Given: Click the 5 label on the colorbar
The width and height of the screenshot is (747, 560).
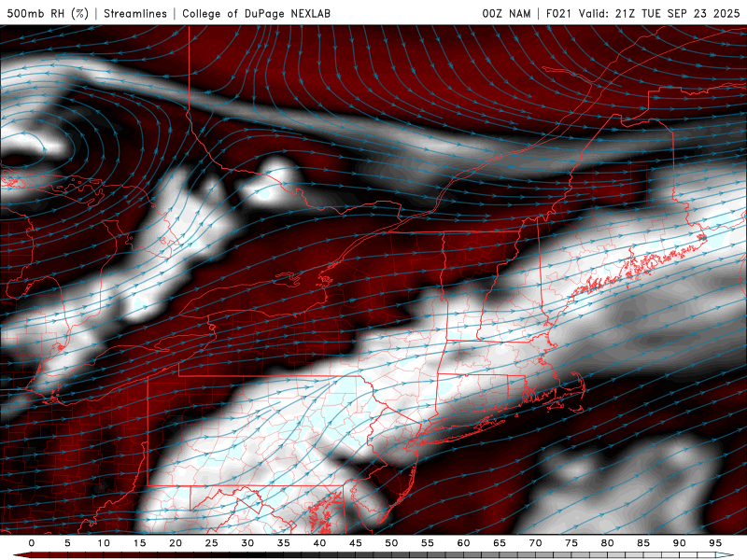Looking at the screenshot, I should (67, 543).
